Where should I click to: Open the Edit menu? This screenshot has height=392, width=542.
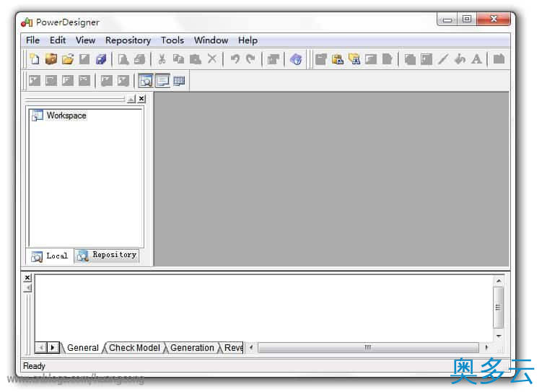tap(58, 40)
